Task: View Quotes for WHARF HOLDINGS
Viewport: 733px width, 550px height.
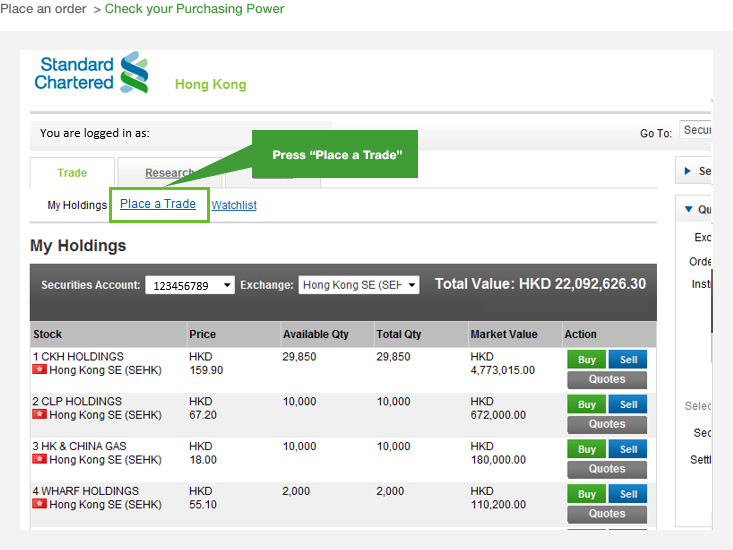Action: pos(607,514)
